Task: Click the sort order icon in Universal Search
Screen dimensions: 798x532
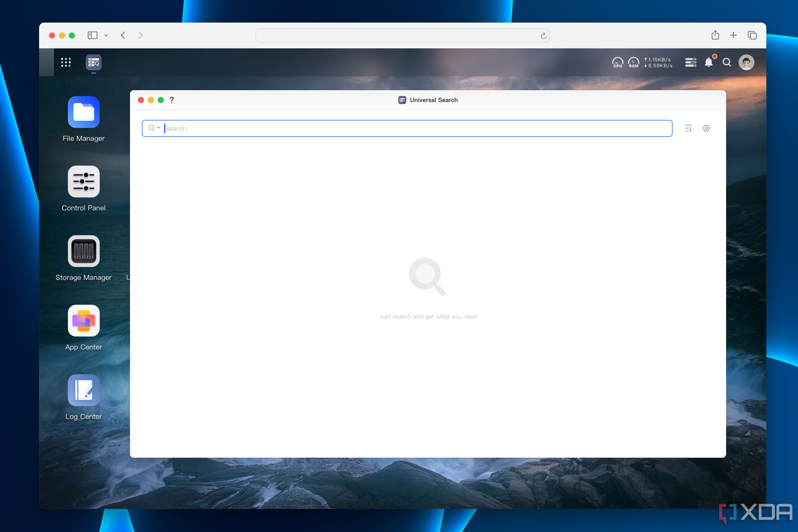Action: 688,128
